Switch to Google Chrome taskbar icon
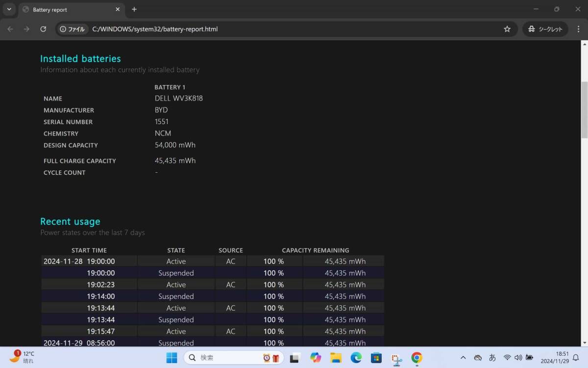The image size is (588, 368). tap(417, 358)
